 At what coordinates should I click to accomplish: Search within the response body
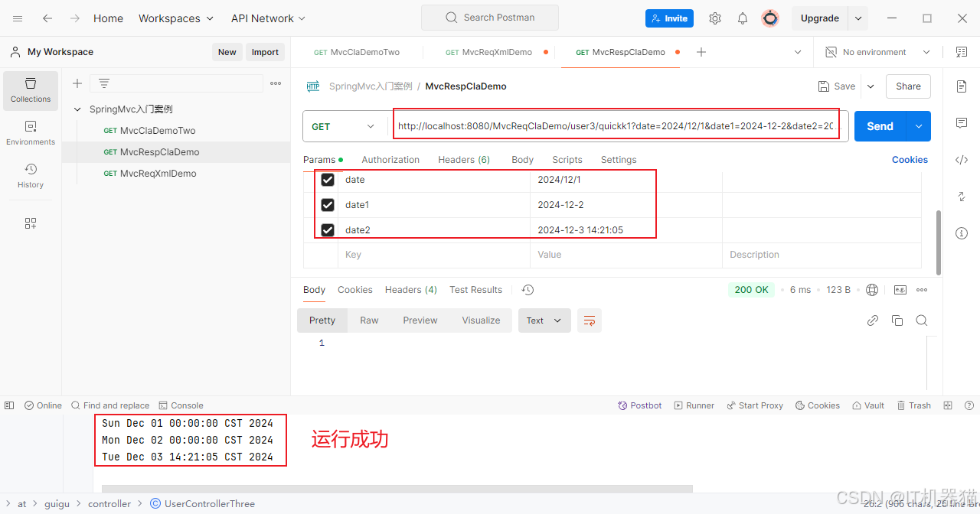(922, 320)
